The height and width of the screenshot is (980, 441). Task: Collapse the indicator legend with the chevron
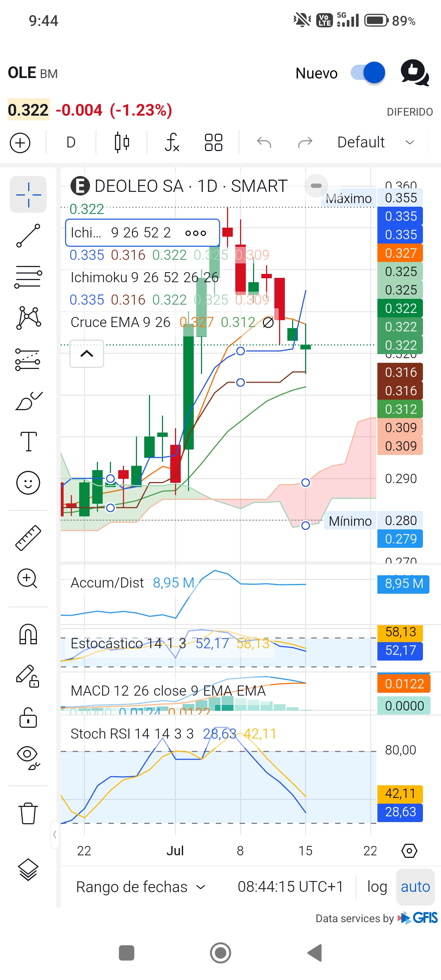point(87,354)
